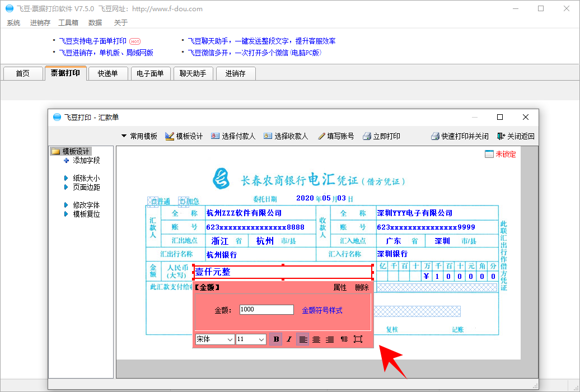Click the 选择收款人 card icon
This screenshot has height=392, width=580.
[x=268, y=136]
